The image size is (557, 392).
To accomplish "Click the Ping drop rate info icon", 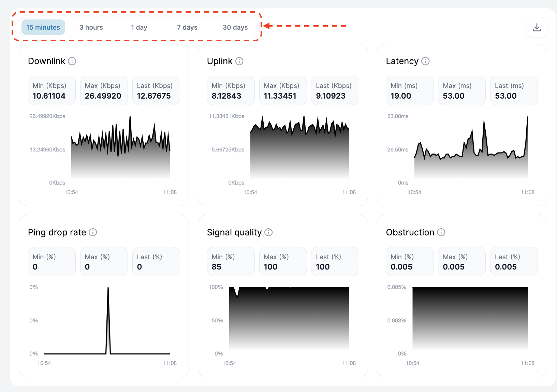I will coord(93,232).
